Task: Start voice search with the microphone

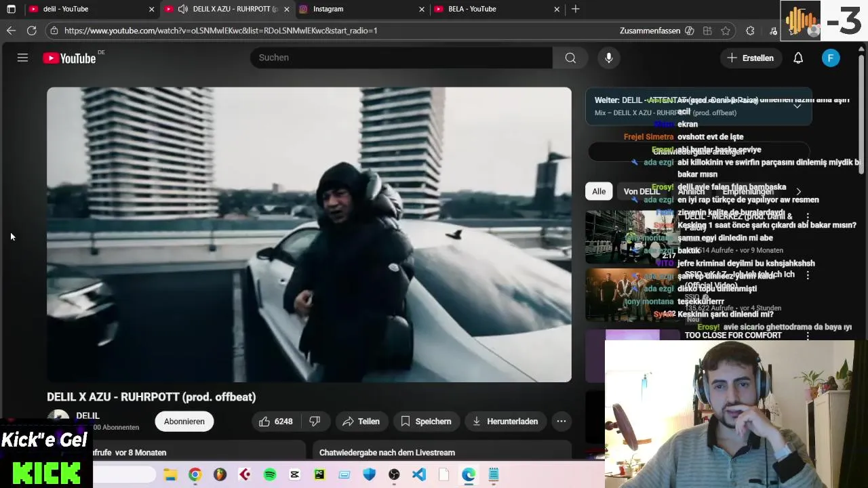Action: point(609,58)
